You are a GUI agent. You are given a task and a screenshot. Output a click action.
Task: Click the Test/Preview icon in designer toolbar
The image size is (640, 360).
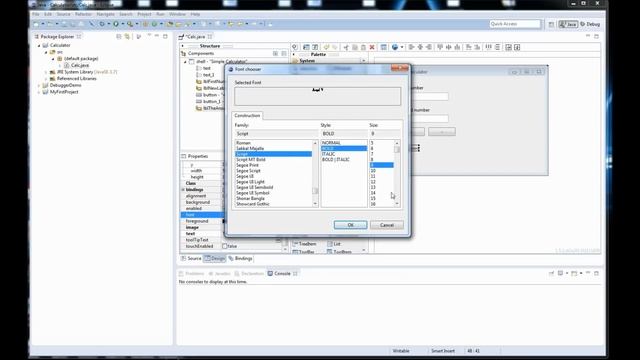click(295, 47)
